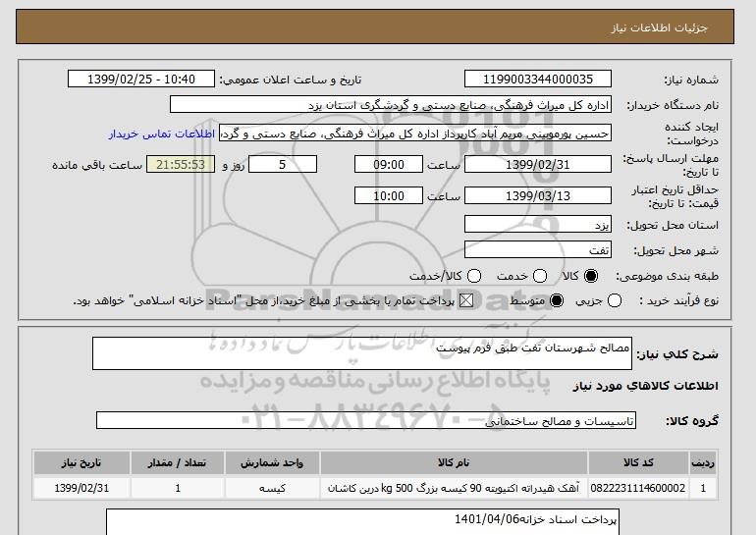Image resolution: width=756 pixels, height=535 pixels.
Task: Click the کیسه unit cell
Action: (x=272, y=488)
